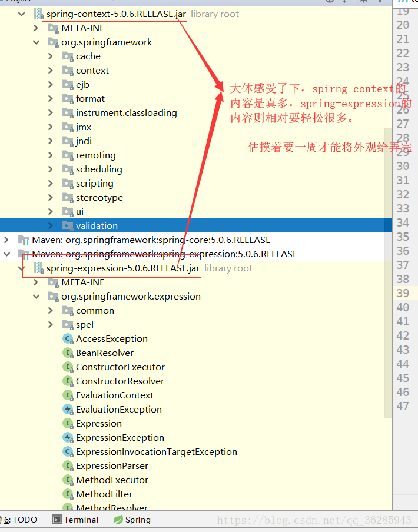
Task: Expand the format package
Action: pyautogui.click(x=51, y=99)
